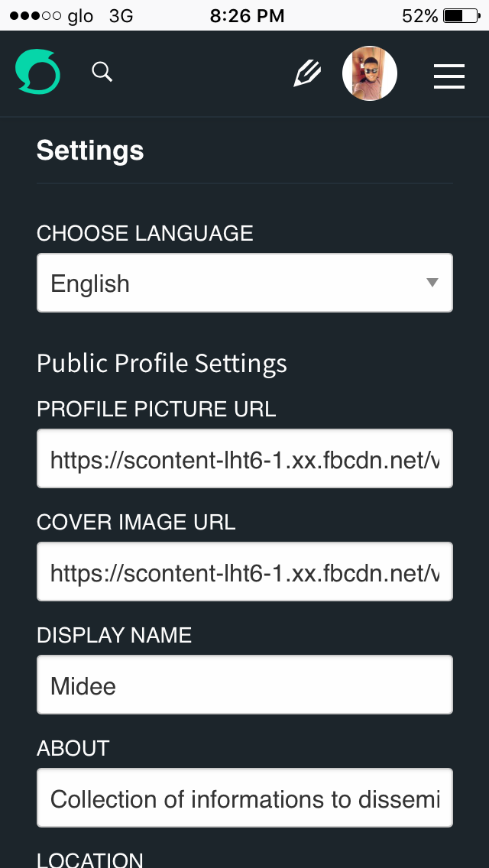The width and height of the screenshot is (489, 868).
Task: Tap the pencil compose post icon
Action: [307, 74]
